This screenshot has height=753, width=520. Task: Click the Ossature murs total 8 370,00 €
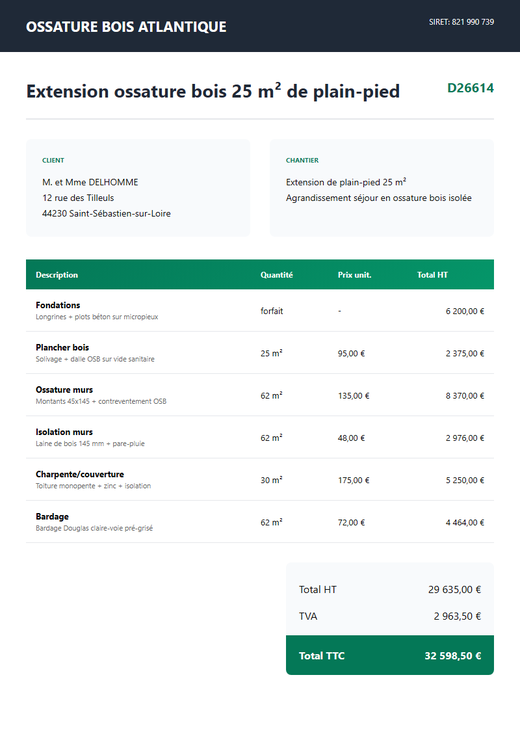(x=465, y=396)
